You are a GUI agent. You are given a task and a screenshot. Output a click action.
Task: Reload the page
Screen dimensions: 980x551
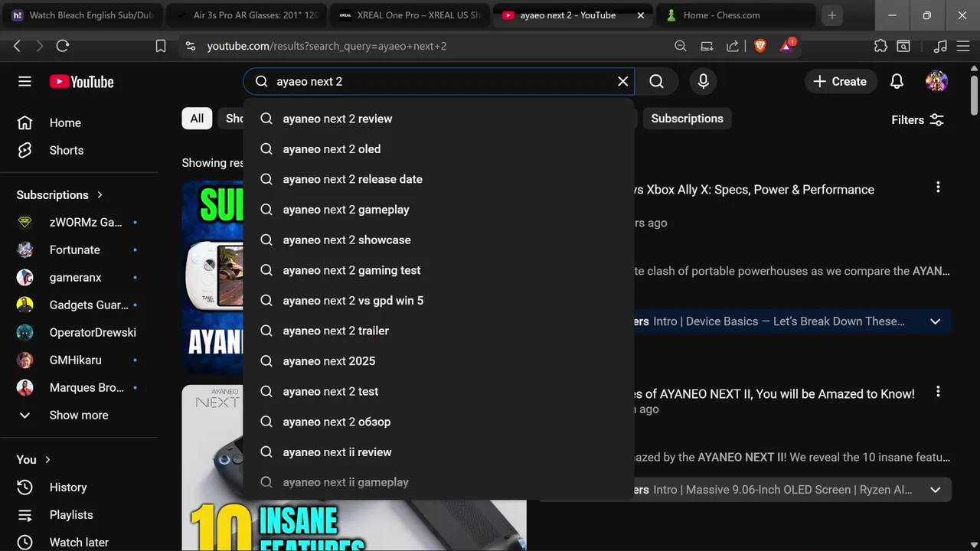point(63,46)
